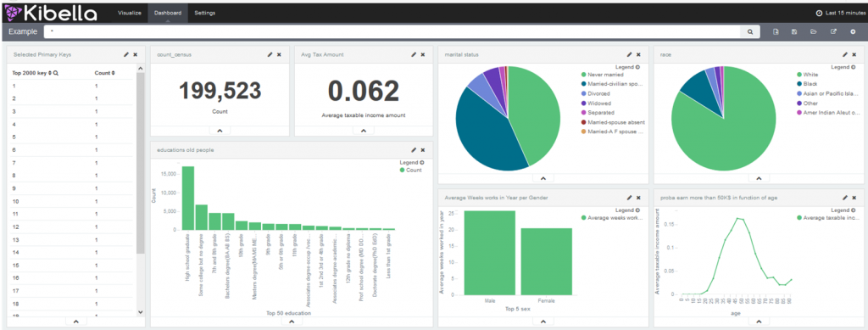Click the Never married legend color dot
Screen dimensions: 868x330
click(x=583, y=74)
